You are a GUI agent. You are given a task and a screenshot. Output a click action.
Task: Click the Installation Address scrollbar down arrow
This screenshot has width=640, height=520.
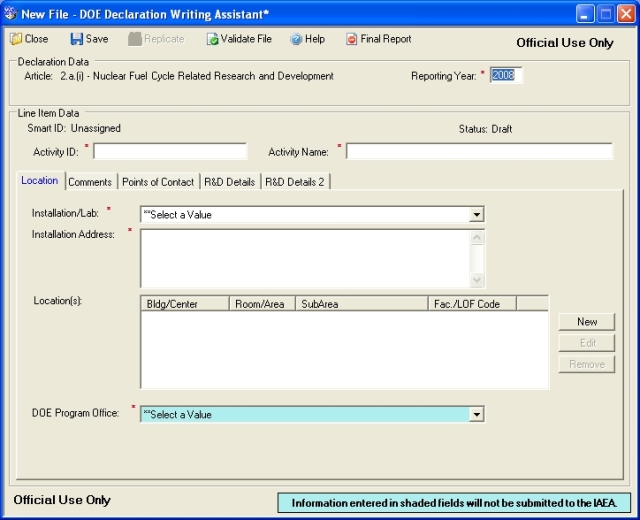pos(477,280)
